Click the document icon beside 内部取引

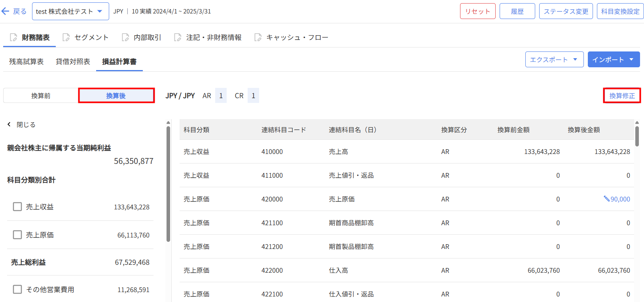125,38
